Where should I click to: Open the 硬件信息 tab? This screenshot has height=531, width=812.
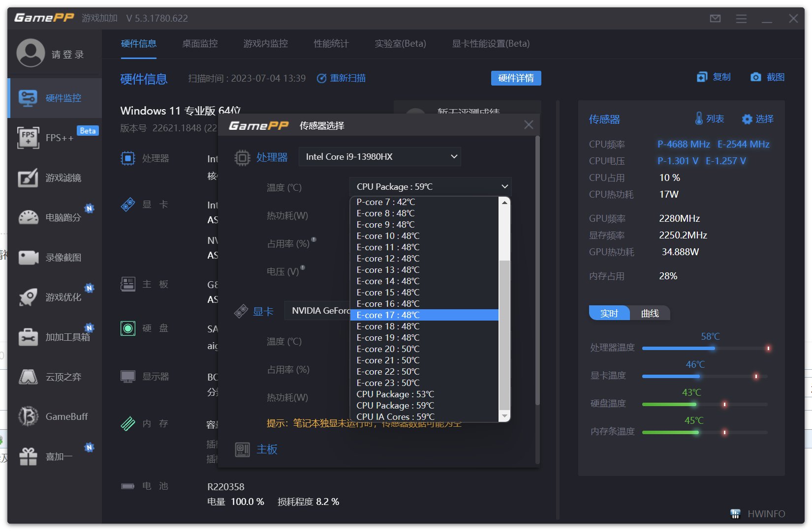[x=139, y=44]
